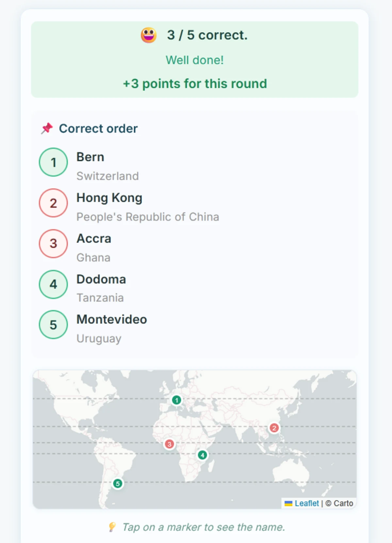Screen dimensions: 392x543
Task: Click the Ukraine flag icon in map attribution
Action: [288, 503]
